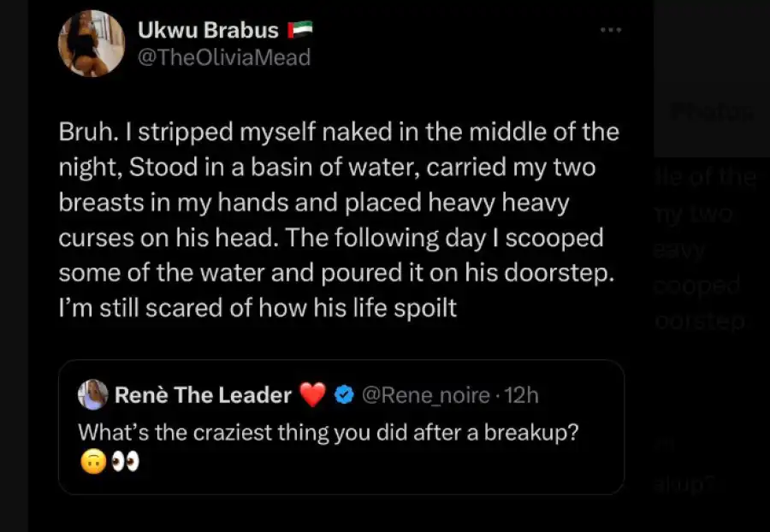Click the line "I'm still scared of how his life spoilt"

coord(257,309)
